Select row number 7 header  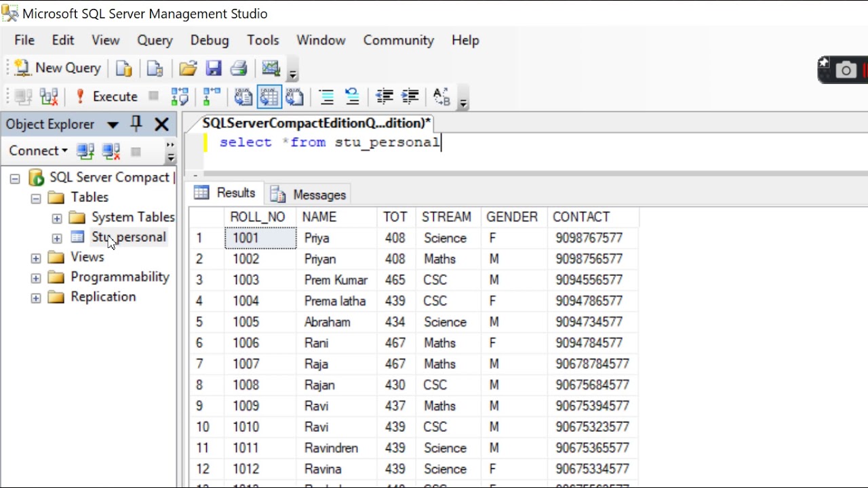tap(206, 364)
